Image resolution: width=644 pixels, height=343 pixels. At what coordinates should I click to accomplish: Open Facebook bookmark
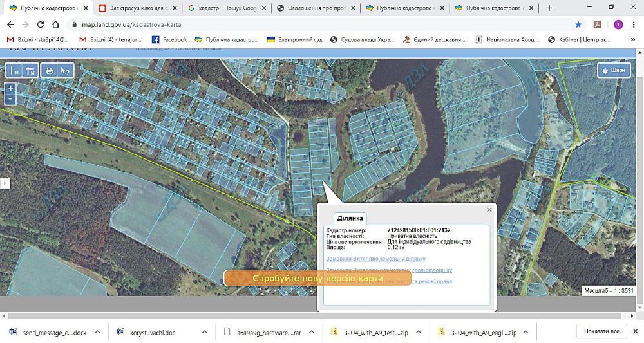click(169, 39)
